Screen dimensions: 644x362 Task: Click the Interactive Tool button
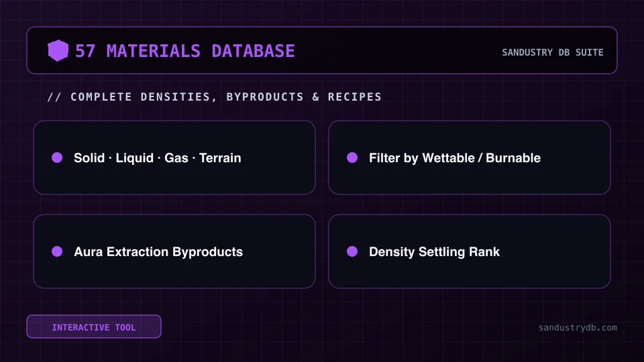coord(94,326)
